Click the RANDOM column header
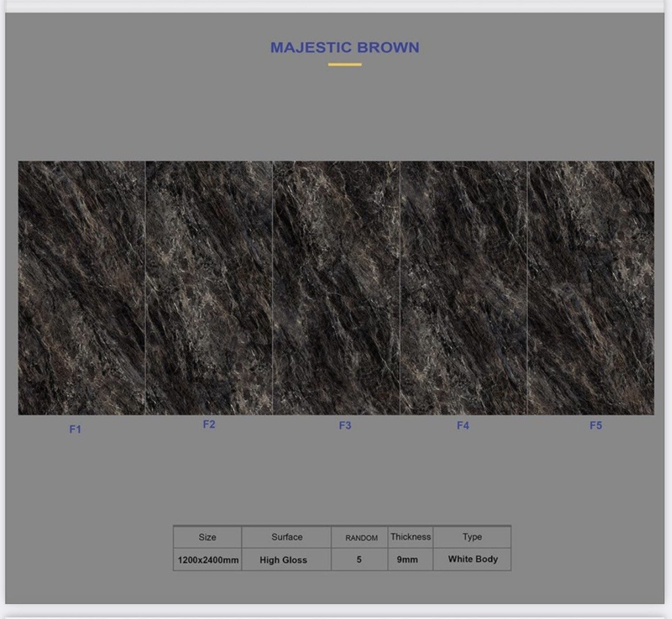Screen dimensions: 672x619 tap(362, 538)
